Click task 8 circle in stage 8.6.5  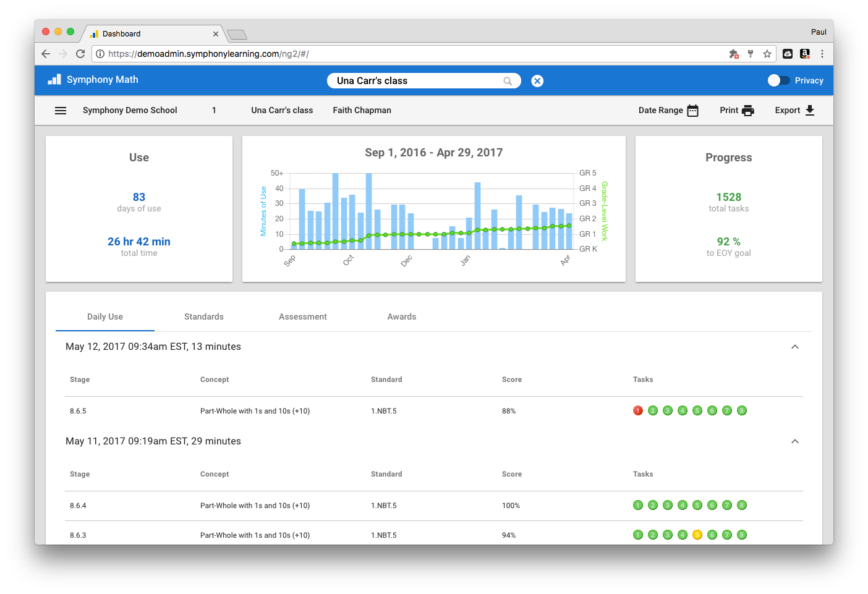pos(742,410)
